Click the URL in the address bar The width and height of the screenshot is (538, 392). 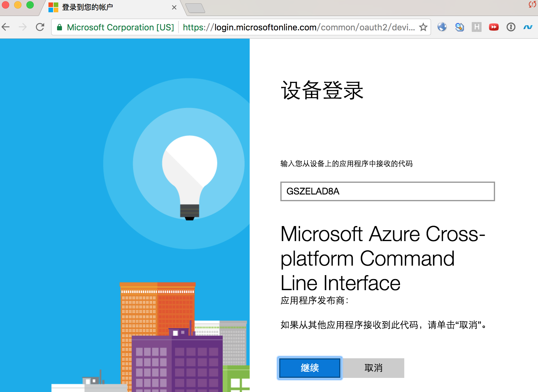[x=299, y=27]
